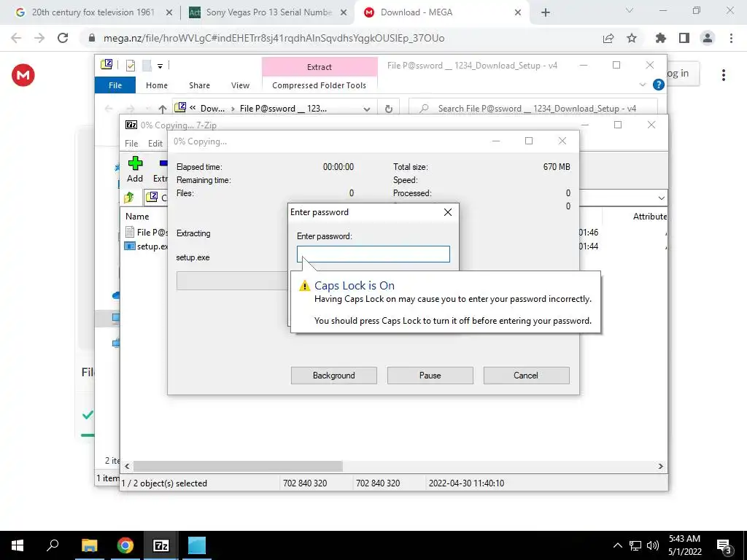Click the password input field
The width and height of the screenshot is (747, 560).
point(373,254)
